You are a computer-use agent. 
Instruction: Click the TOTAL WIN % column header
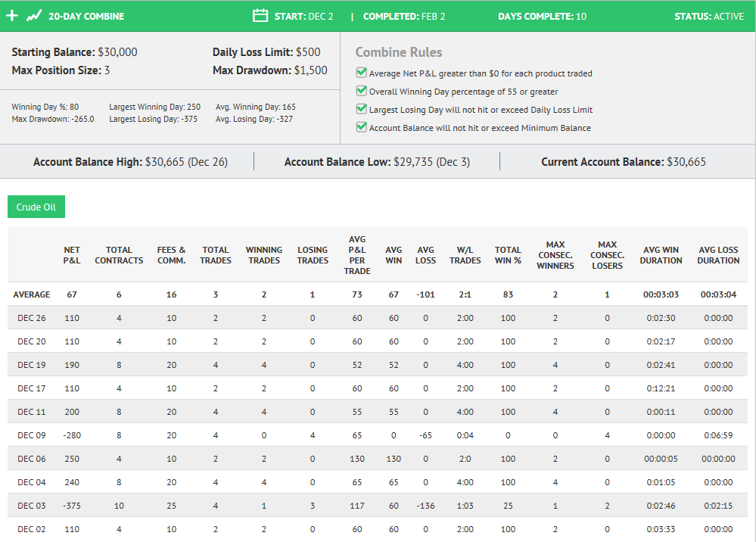(x=508, y=255)
